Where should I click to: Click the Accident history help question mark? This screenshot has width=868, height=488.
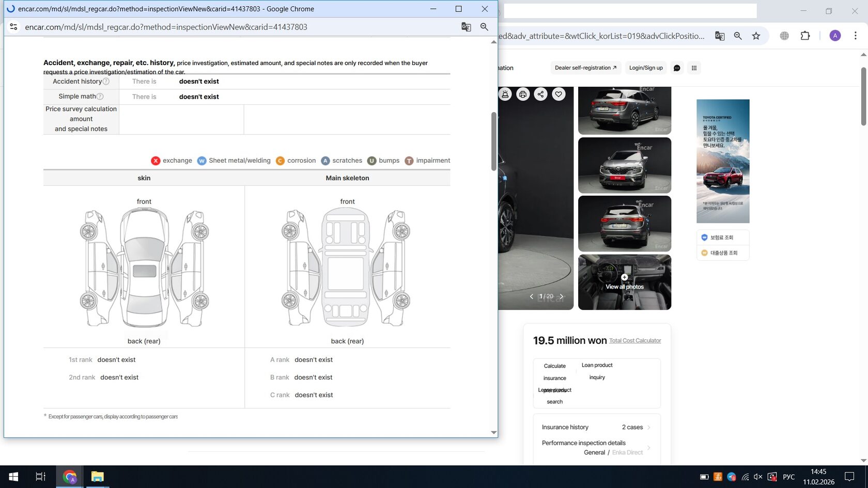point(106,82)
